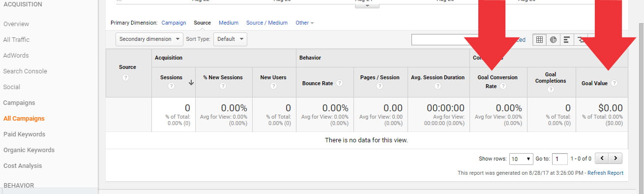Open help icon under Source column header
This screenshot has width=644, height=194.
pyautogui.click(x=125, y=77)
